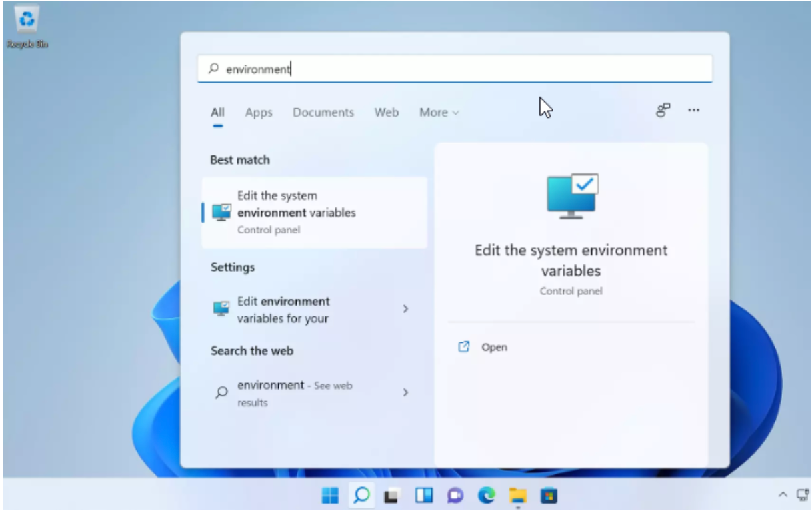Select environment - See web results

[x=314, y=394]
